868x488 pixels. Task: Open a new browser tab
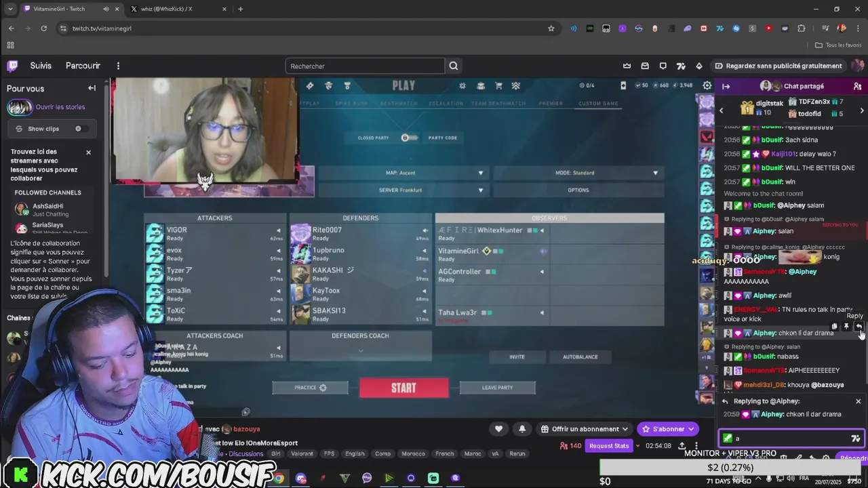point(240,9)
